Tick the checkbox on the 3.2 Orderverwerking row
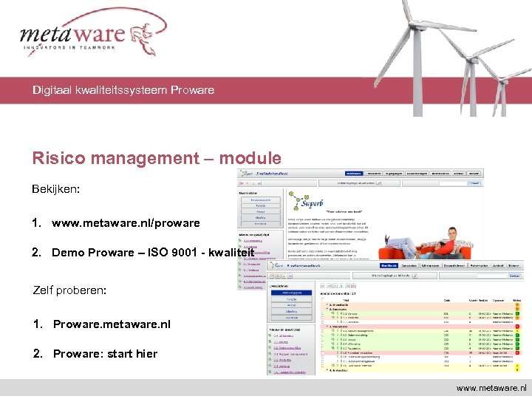532x399 pixels. tap(323, 335)
